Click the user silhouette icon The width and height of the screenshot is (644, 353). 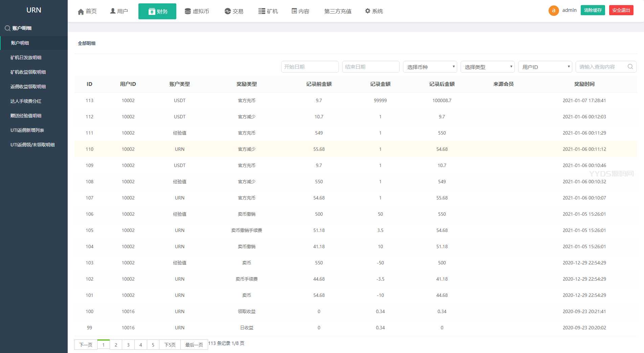pos(113,11)
